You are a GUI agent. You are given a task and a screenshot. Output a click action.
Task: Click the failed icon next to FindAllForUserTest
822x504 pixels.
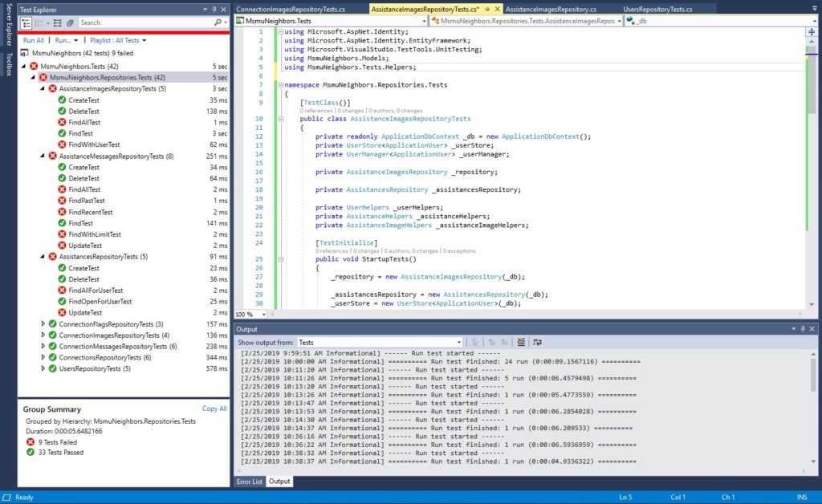pos(63,291)
